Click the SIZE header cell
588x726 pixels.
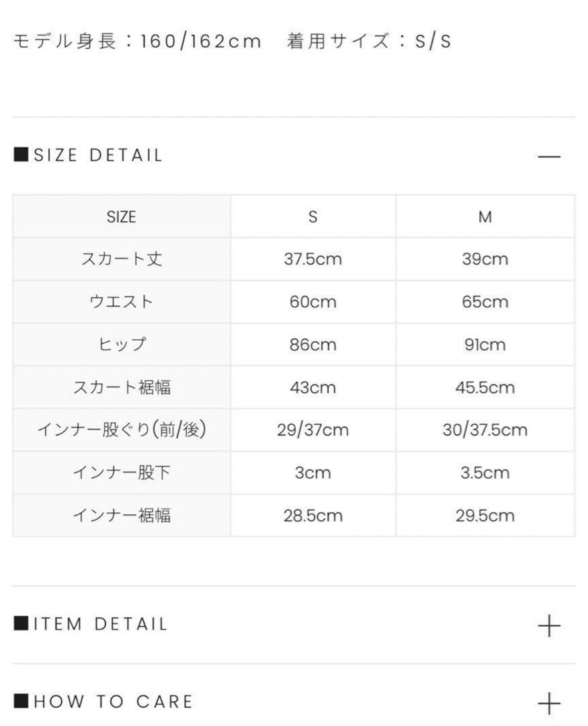122,216
